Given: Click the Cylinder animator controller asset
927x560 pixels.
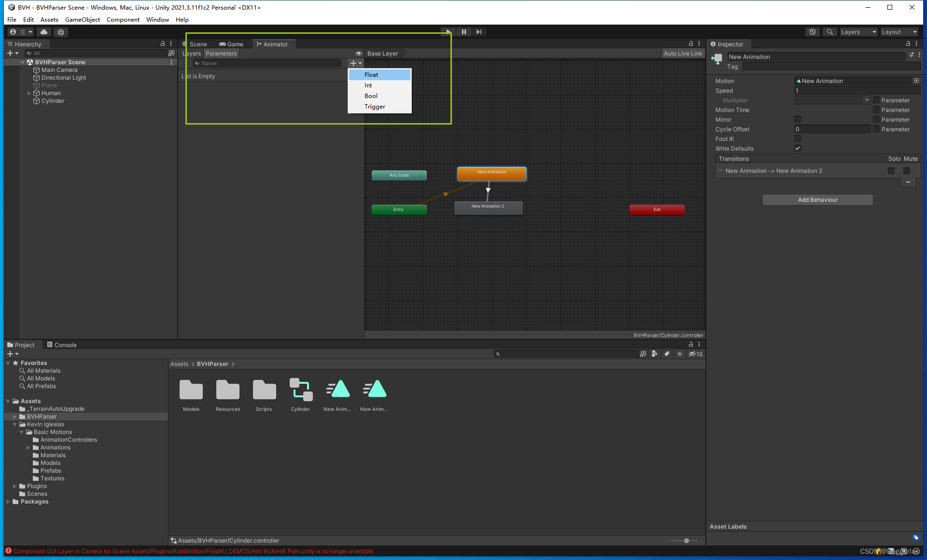Looking at the screenshot, I should pyautogui.click(x=300, y=390).
